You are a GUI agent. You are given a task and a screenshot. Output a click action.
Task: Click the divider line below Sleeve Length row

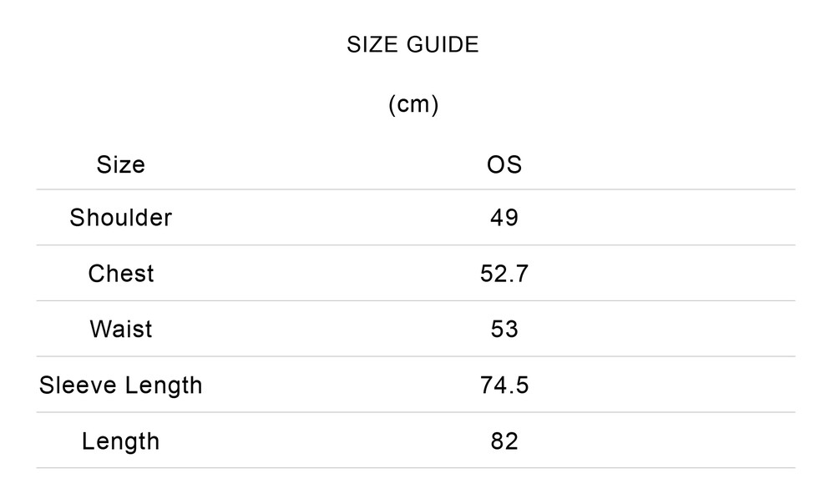(x=416, y=412)
